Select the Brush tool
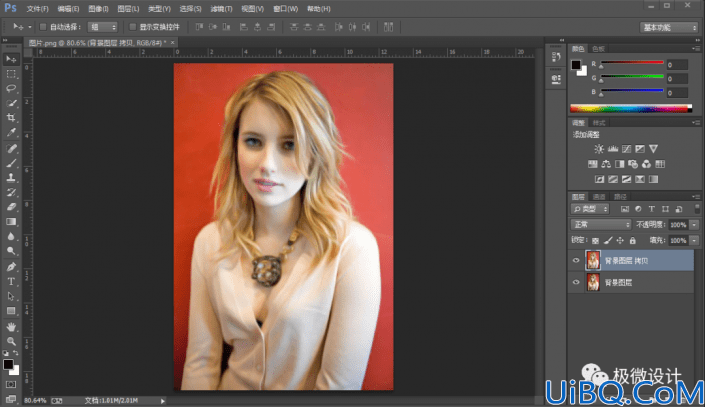Image resolution: width=705 pixels, height=407 pixels. tap(11, 163)
